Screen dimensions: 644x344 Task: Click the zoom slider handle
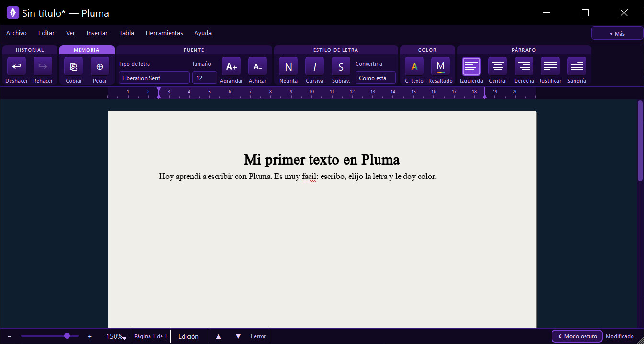(67, 336)
